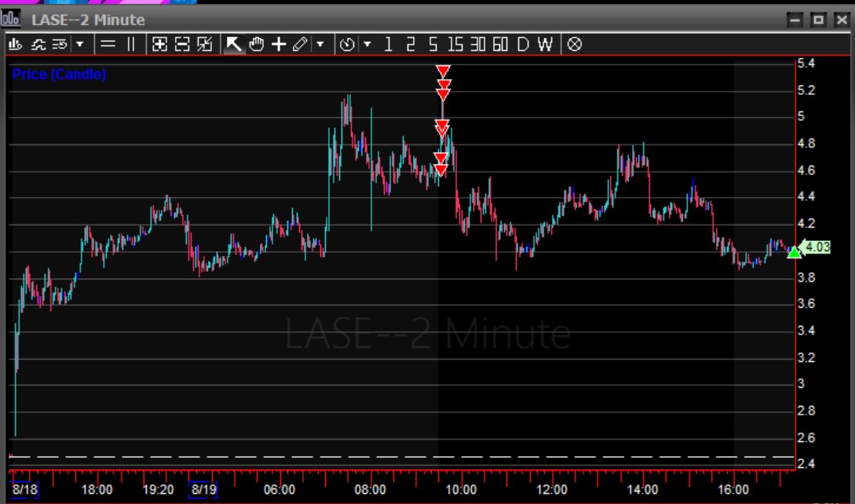The width and height of the screenshot is (855, 504).
Task: Switch to the 5-minute timeframe
Action: tap(433, 45)
